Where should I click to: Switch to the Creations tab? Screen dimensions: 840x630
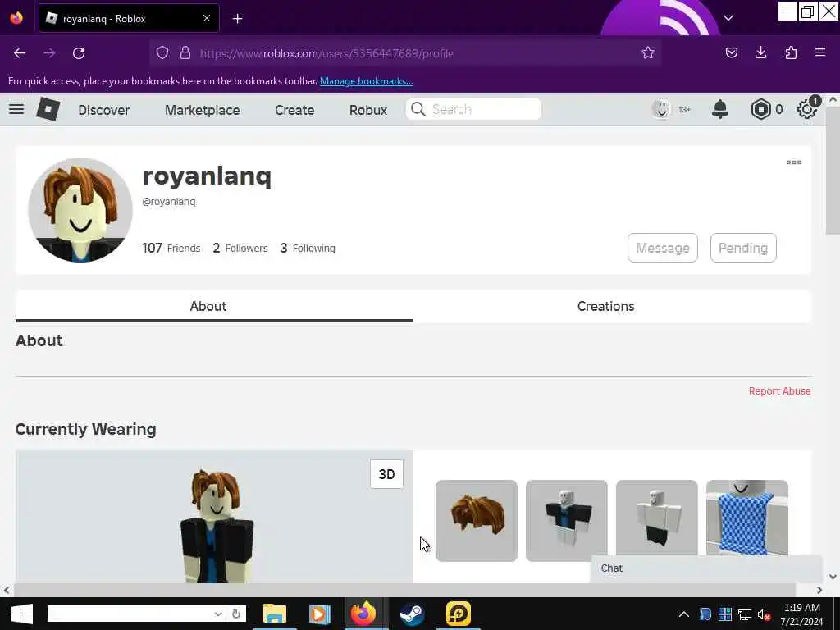pos(606,306)
